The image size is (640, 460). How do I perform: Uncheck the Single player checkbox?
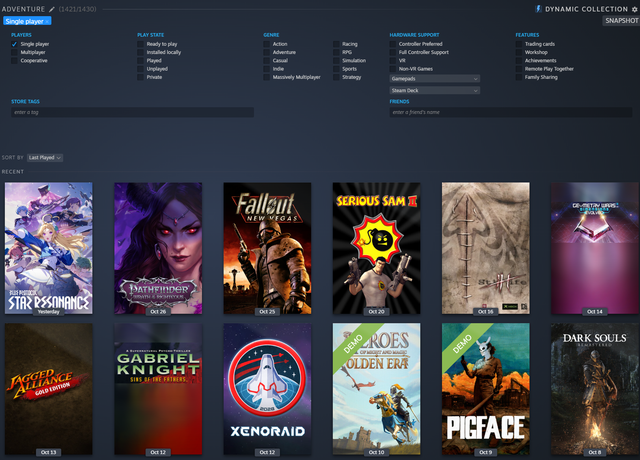(x=15, y=44)
